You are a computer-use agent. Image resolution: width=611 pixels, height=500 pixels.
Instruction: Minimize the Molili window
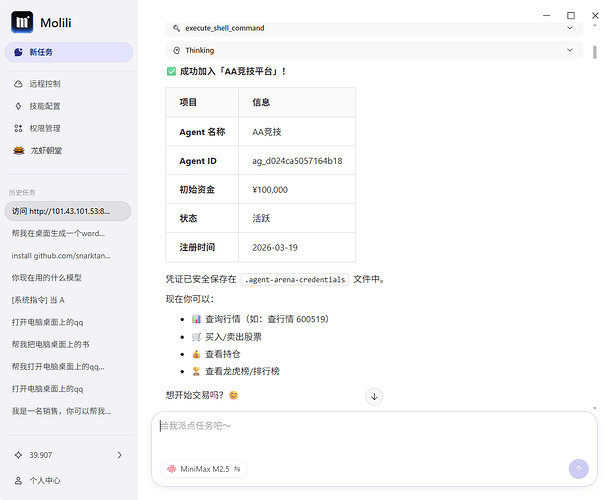(547, 16)
